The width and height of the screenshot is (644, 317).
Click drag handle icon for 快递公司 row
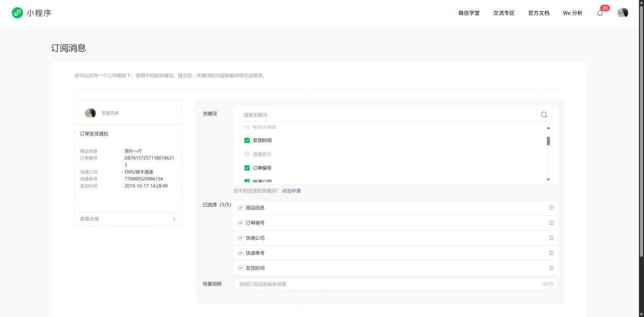(551, 238)
